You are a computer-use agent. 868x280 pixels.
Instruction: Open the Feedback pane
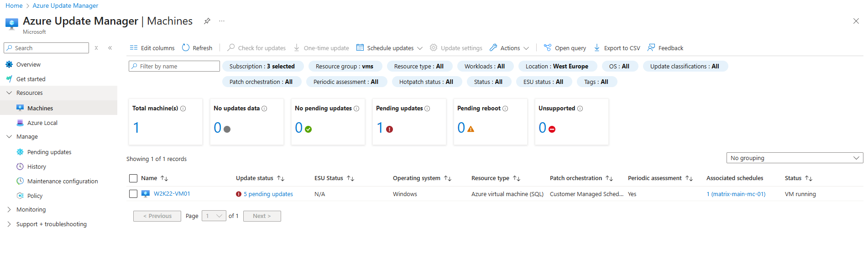[665, 48]
